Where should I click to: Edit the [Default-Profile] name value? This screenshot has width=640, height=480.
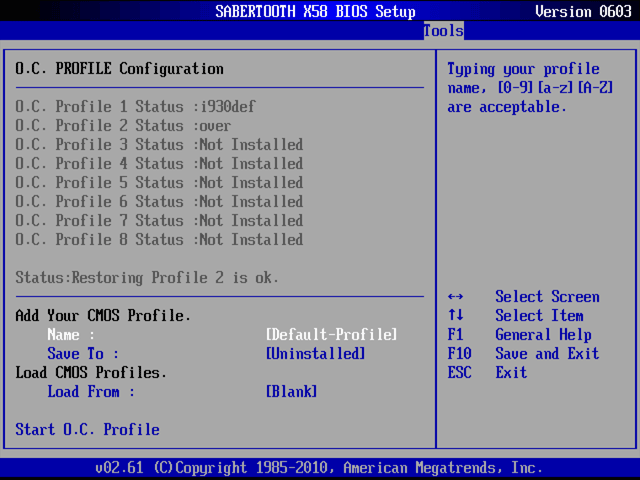[331, 335]
